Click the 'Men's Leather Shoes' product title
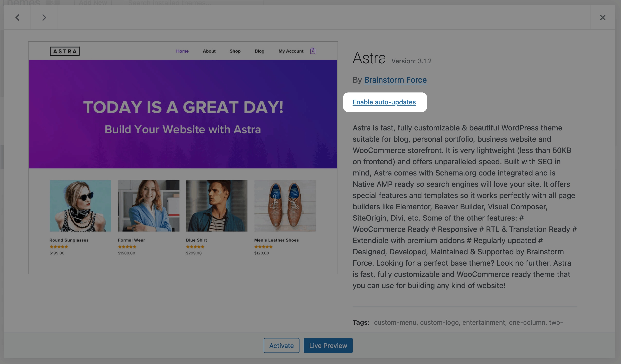This screenshot has height=364, width=621. pos(276,240)
